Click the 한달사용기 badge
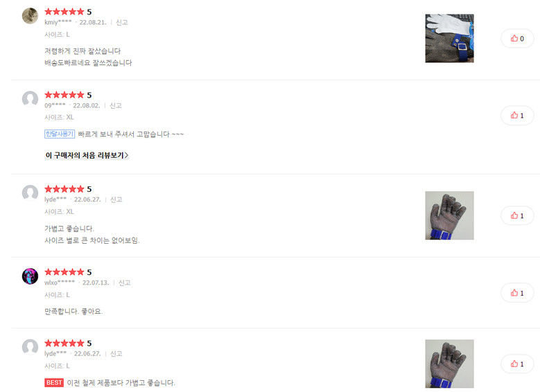The width and height of the screenshot is (540, 392). tap(60, 134)
